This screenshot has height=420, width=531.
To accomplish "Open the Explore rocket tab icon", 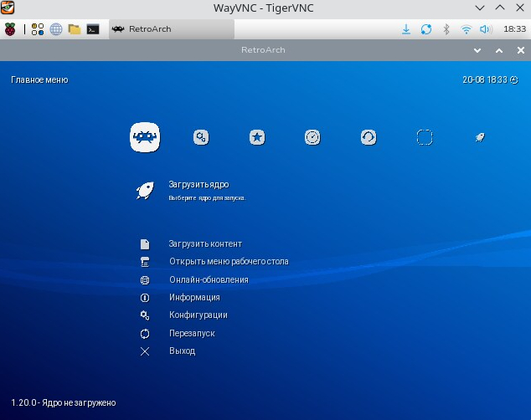I will pos(480,137).
